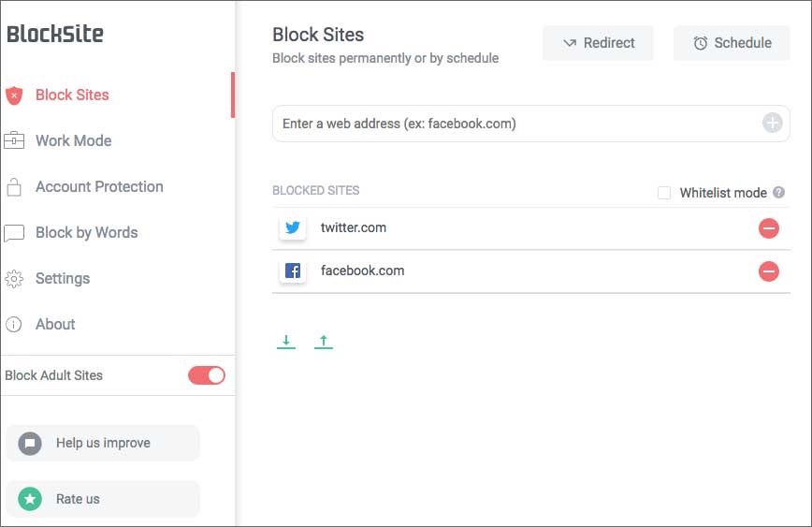Remove facebook.com from blocked sites
Viewport: 812px width, 527px height.
coord(769,271)
